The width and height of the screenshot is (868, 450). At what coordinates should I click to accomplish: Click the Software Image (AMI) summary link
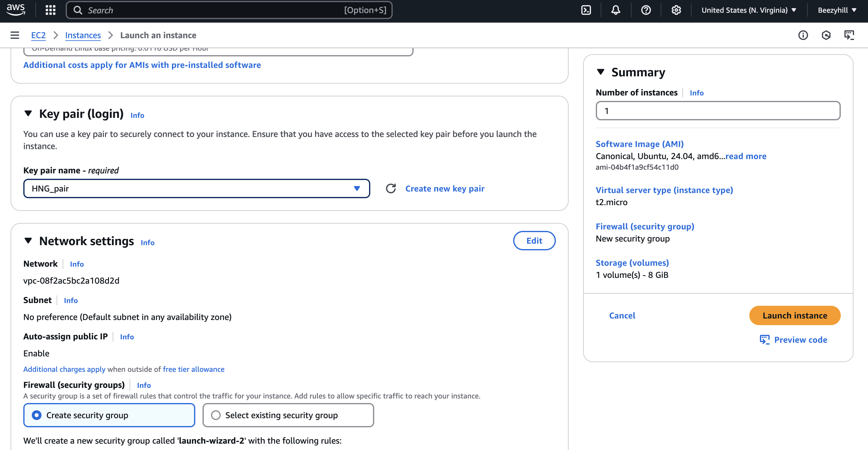(x=639, y=144)
